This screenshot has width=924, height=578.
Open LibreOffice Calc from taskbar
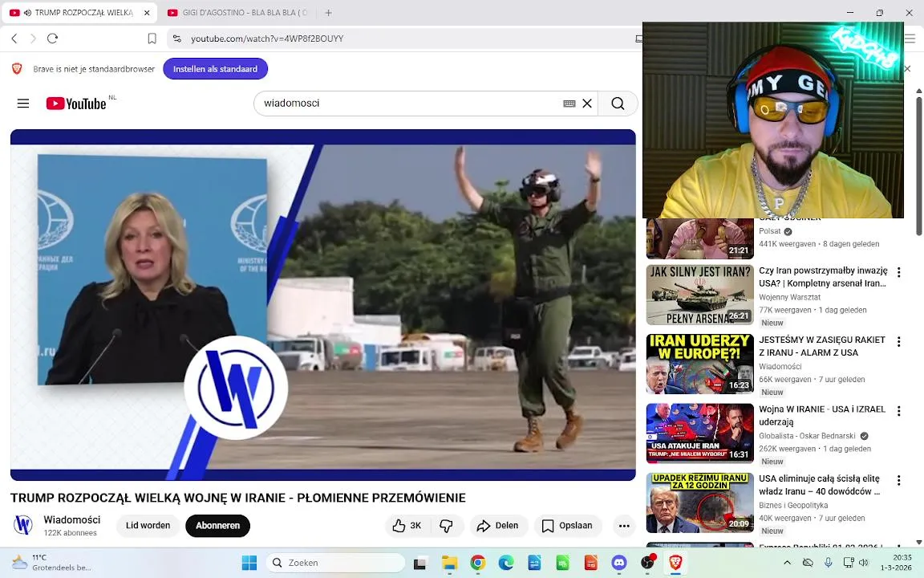563,563
